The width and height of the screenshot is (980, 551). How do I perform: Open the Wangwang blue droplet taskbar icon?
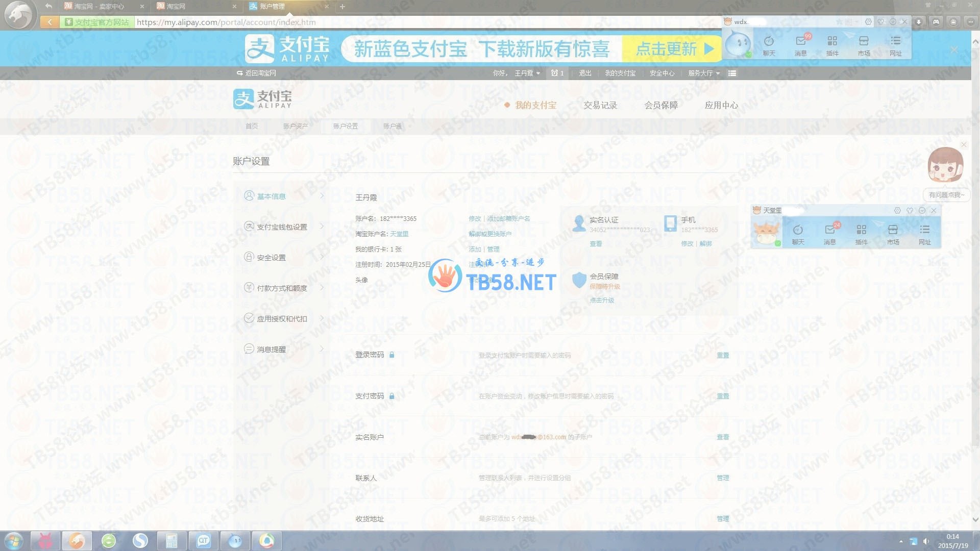pyautogui.click(x=235, y=541)
